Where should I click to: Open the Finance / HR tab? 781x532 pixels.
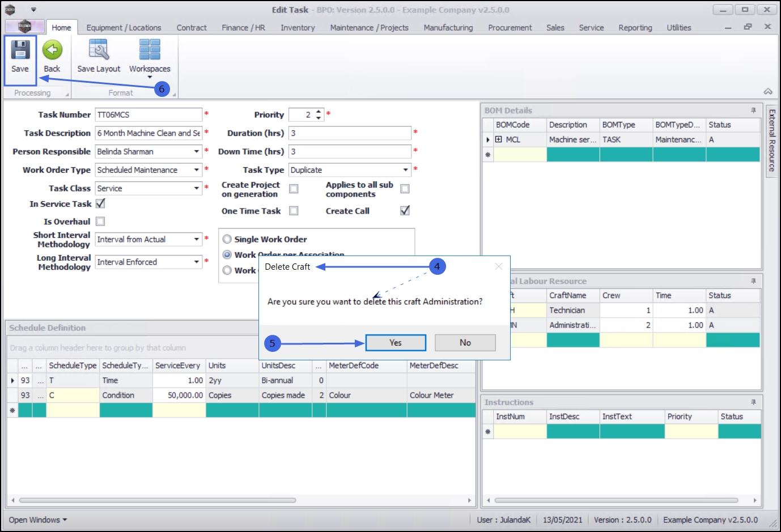tap(243, 27)
